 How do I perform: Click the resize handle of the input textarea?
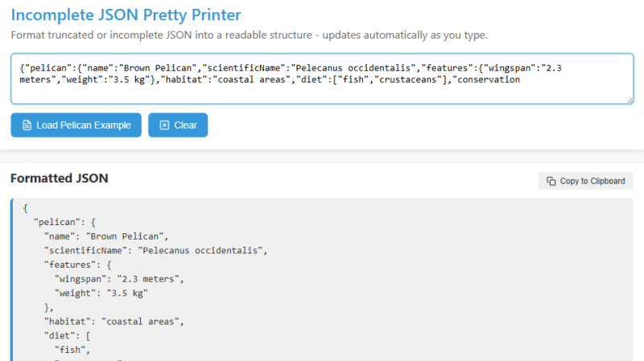[x=629, y=100]
